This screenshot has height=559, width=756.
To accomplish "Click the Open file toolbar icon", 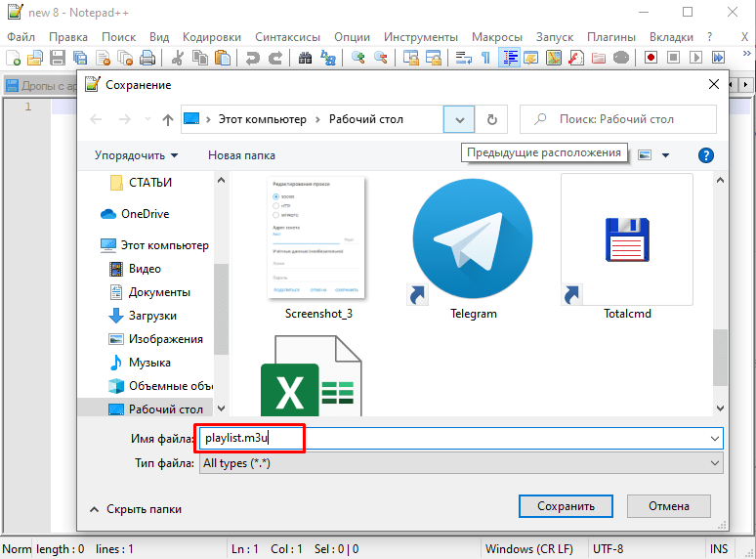I will (x=35, y=58).
